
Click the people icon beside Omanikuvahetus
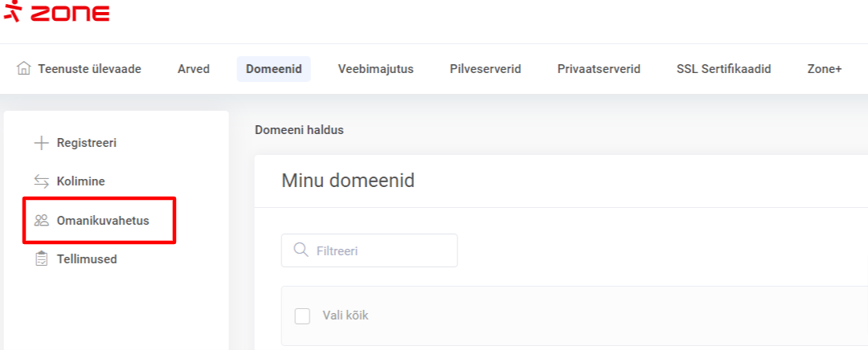[x=41, y=220]
